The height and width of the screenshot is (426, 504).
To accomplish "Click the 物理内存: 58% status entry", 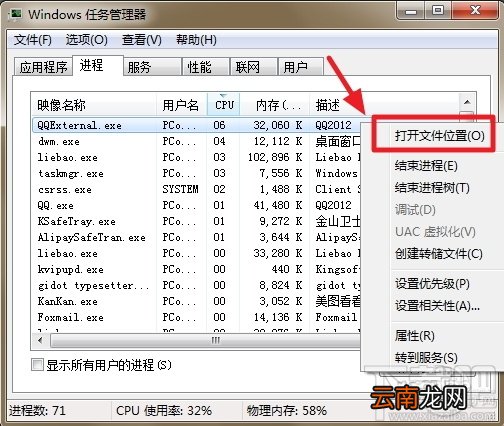I will (287, 410).
